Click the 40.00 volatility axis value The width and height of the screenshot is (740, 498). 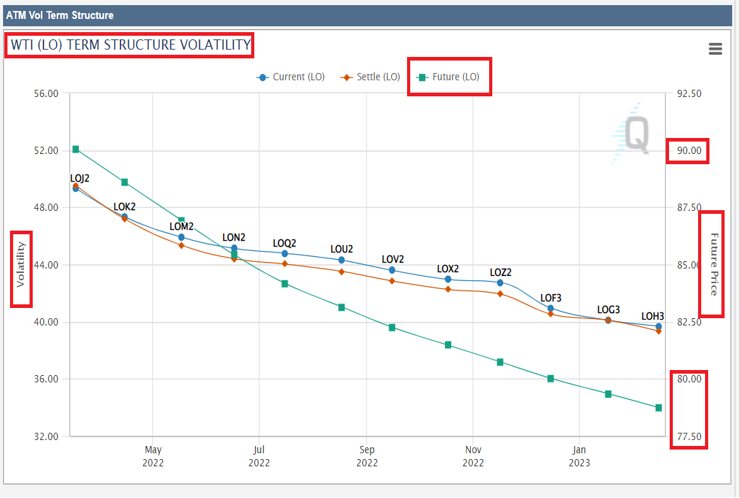[46, 322]
